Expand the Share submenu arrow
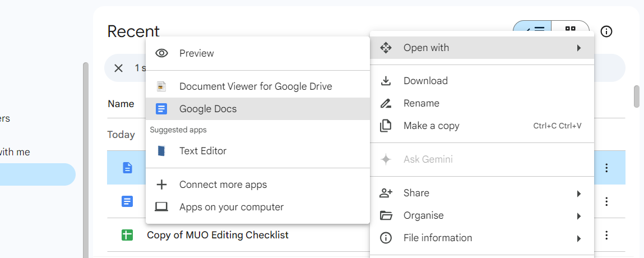644x258 pixels. pyautogui.click(x=578, y=193)
